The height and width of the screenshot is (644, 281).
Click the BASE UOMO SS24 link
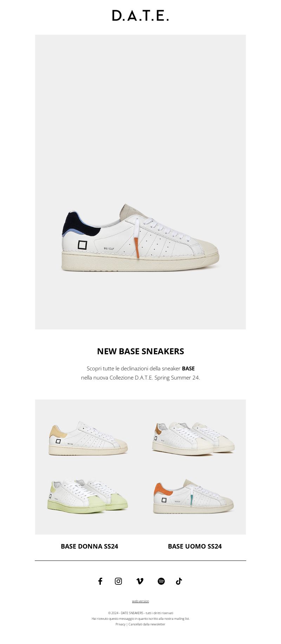(195, 546)
